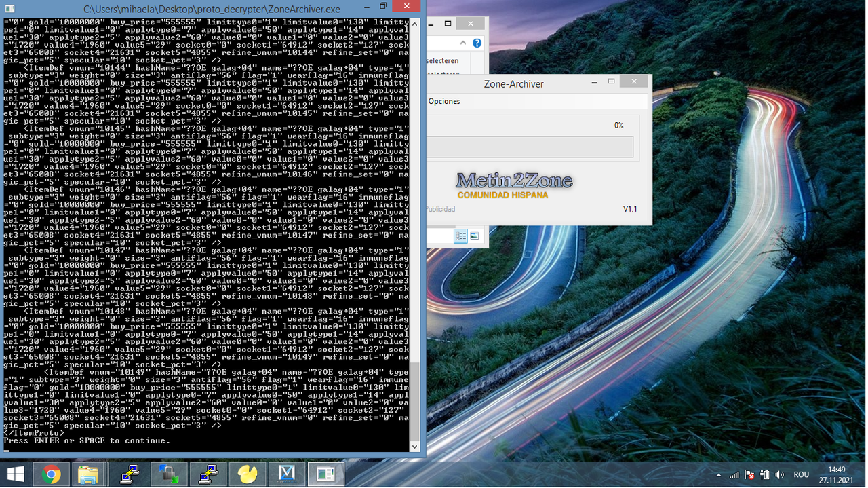Click the "Publicidad" label in Zone-Archiver
The image size is (868, 488).
point(441,209)
